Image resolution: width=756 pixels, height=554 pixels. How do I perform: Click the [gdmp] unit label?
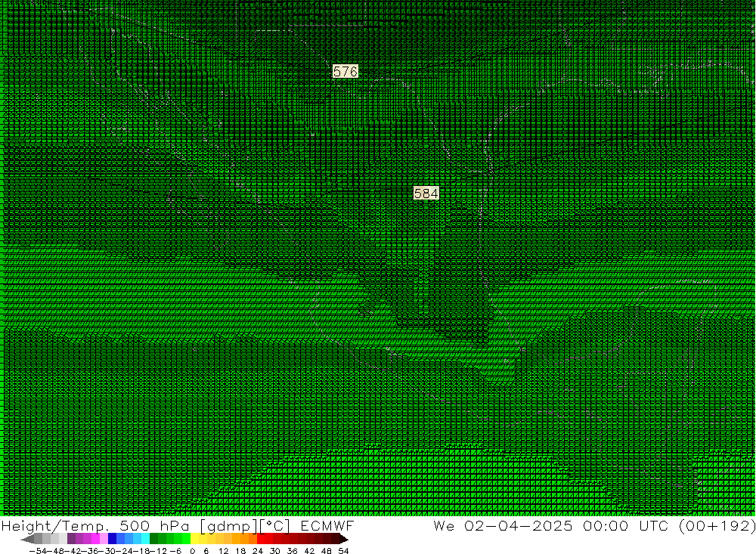229,526
